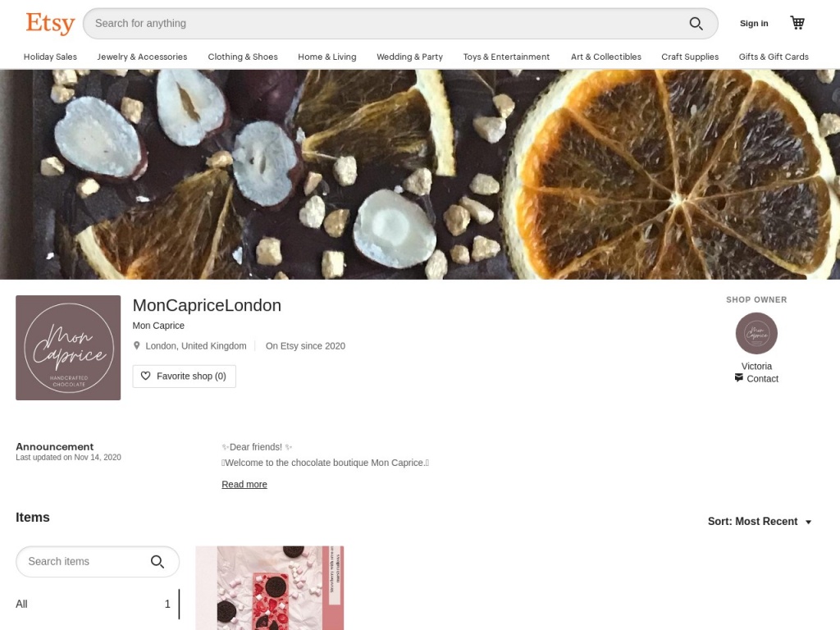This screenshot has height=630, width=840.
Task: Click the Contact message icon
Action: pyautogui.click(x=739, y=378)
